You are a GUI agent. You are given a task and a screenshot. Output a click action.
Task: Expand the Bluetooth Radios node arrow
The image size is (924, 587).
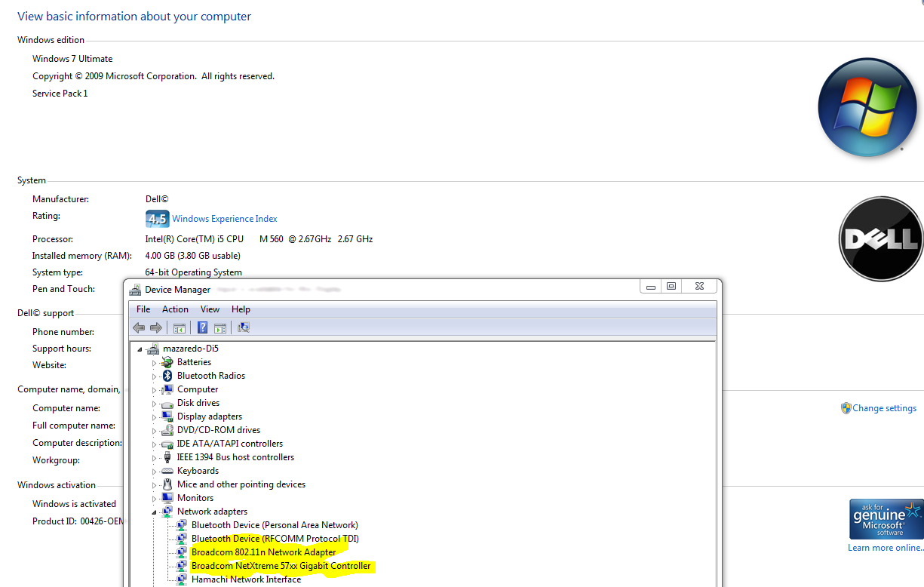(x=155, y=376)
